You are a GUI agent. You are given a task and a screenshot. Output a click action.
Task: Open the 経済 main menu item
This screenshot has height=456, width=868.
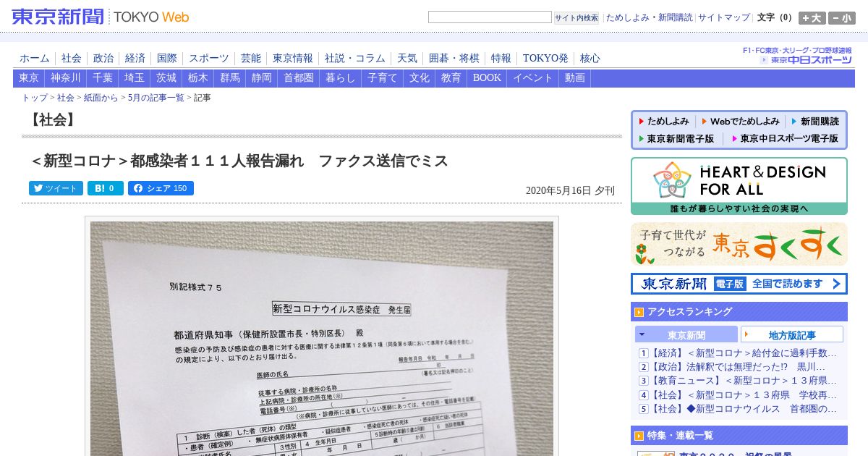click(x=135, y=59)
